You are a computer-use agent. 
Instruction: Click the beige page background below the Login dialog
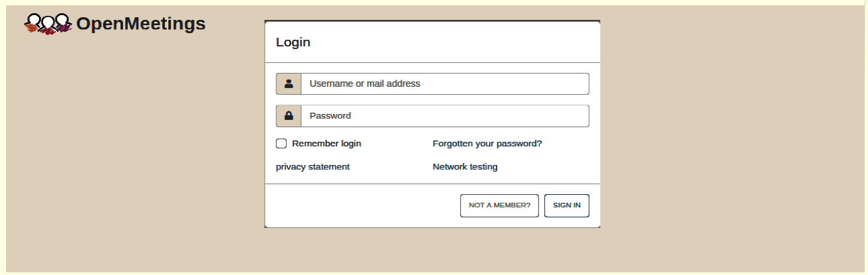tap(432, 252)
